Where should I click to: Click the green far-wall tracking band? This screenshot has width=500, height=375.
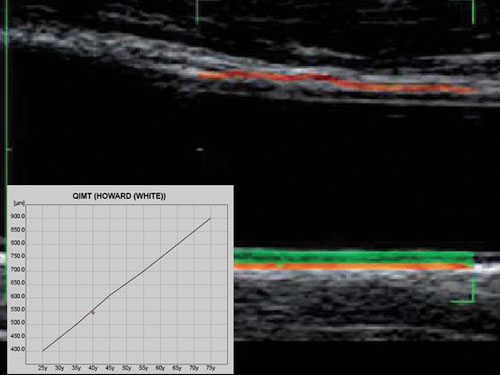pos(353,256)
